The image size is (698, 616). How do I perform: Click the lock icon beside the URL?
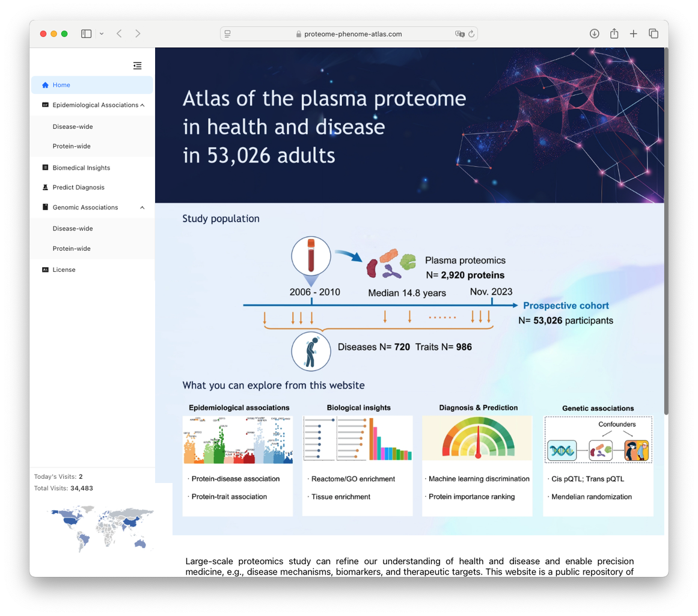click(299, 34)
